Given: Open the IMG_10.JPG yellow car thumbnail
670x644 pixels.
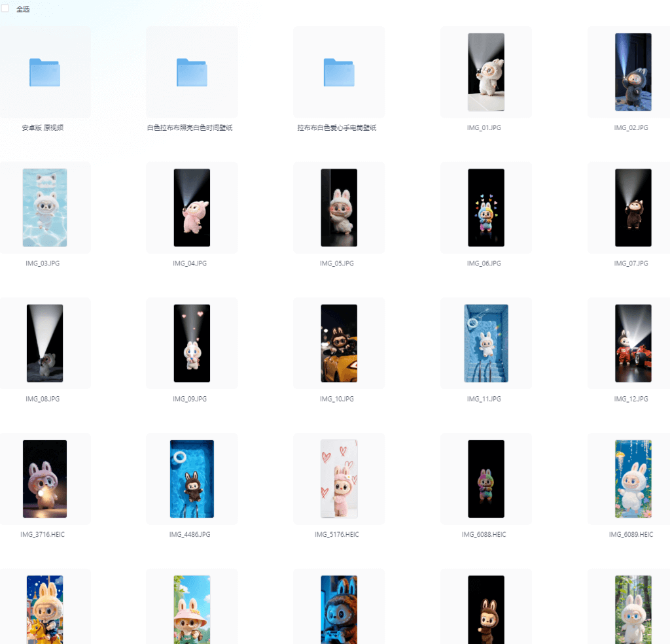Looking at the screenshot, I should [339, 343].
